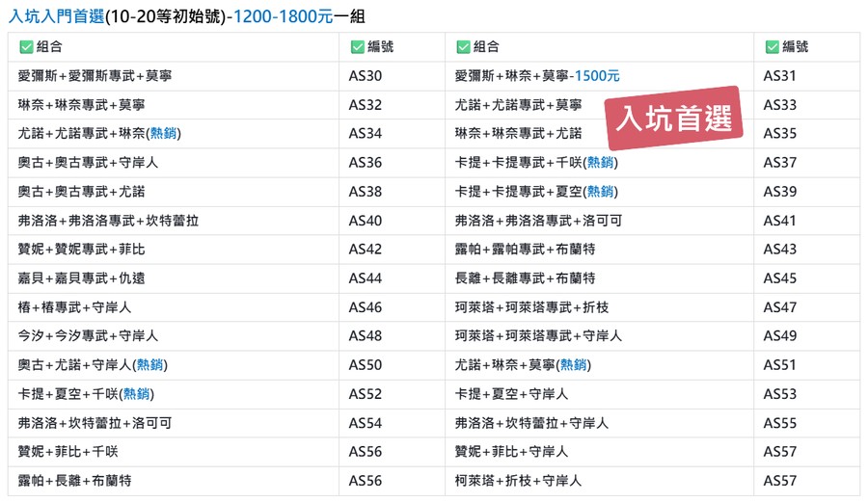Click 熱銷 link next to 奧古+尤諾+守岸人
868x502 pixels.
pos(149,365)
